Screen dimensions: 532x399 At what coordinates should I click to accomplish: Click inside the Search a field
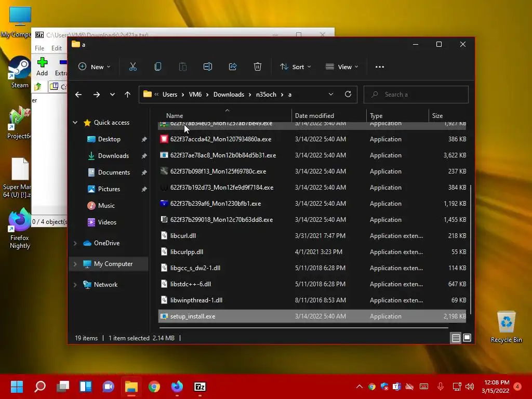[416, 95]
